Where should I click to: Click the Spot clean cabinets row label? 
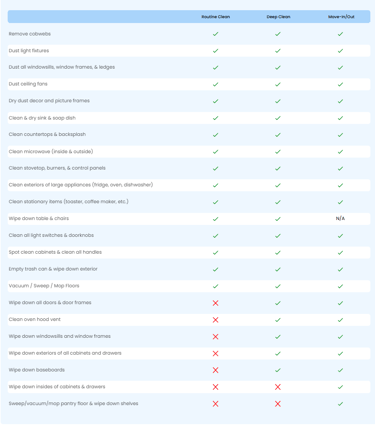[x=55, y=252]
